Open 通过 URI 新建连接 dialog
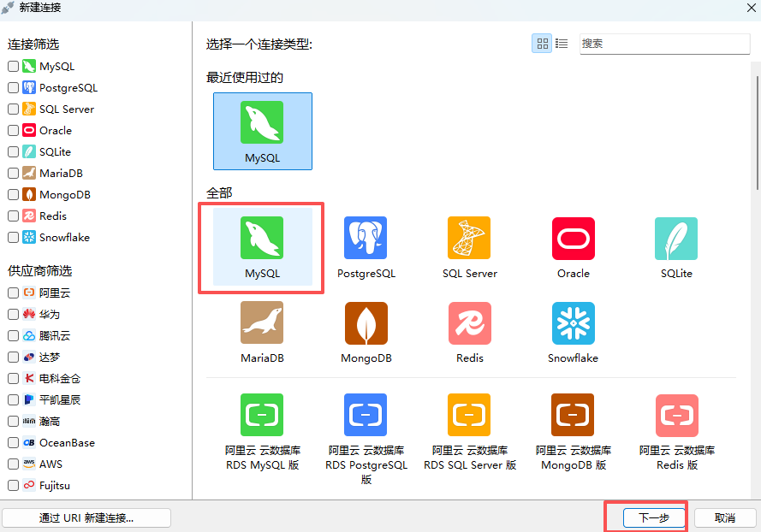 point(86,517)
